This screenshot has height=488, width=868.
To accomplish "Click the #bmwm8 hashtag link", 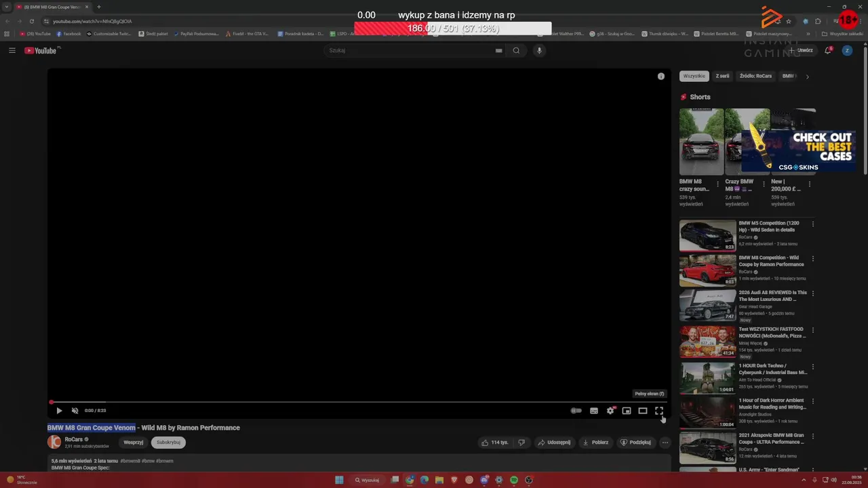I will (130, 461).
